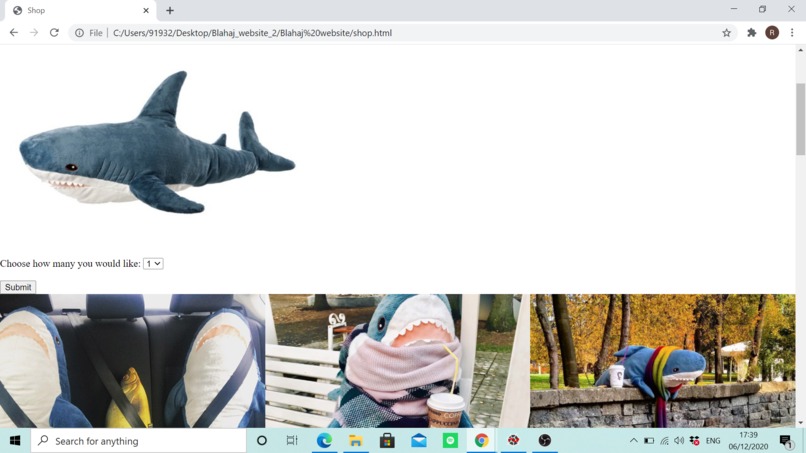This screenshot has height=453, width=806.
Task: Open the shark with rainbow scarf photo
Action: [663, 360]
